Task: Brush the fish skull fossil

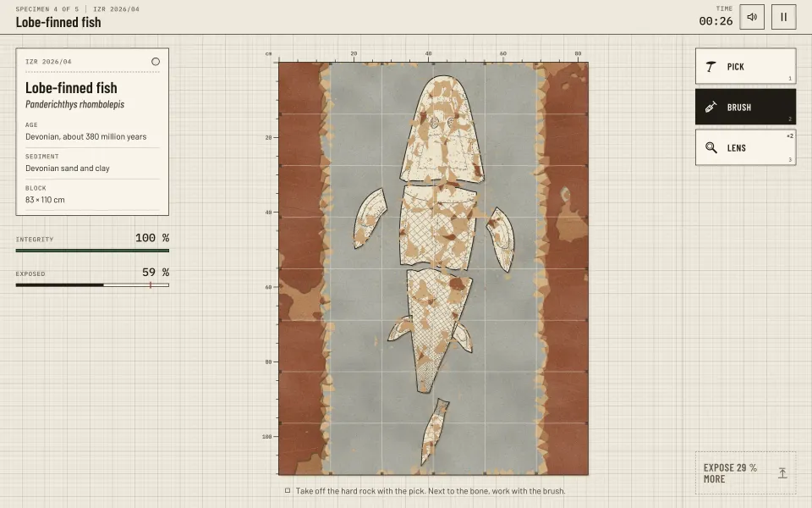Action: [442, 130]
